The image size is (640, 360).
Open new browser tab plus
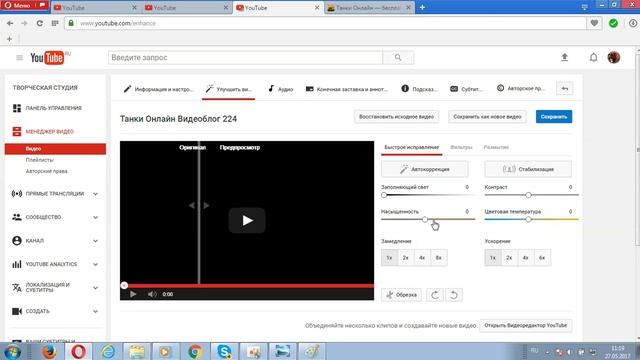tap(422, 7)
